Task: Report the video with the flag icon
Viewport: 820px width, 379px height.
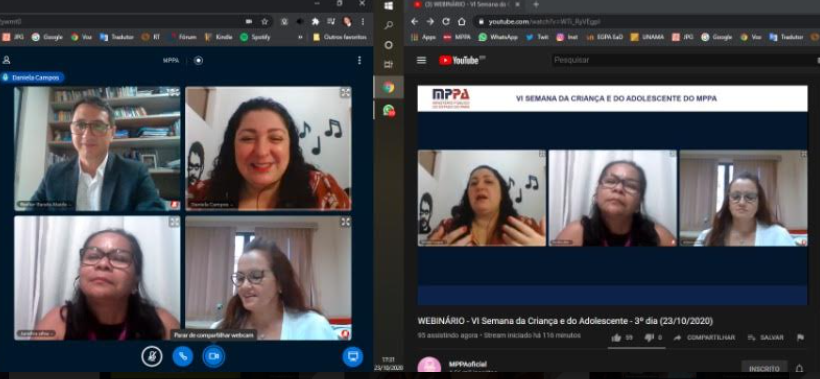Action: (x=800, y=338)
